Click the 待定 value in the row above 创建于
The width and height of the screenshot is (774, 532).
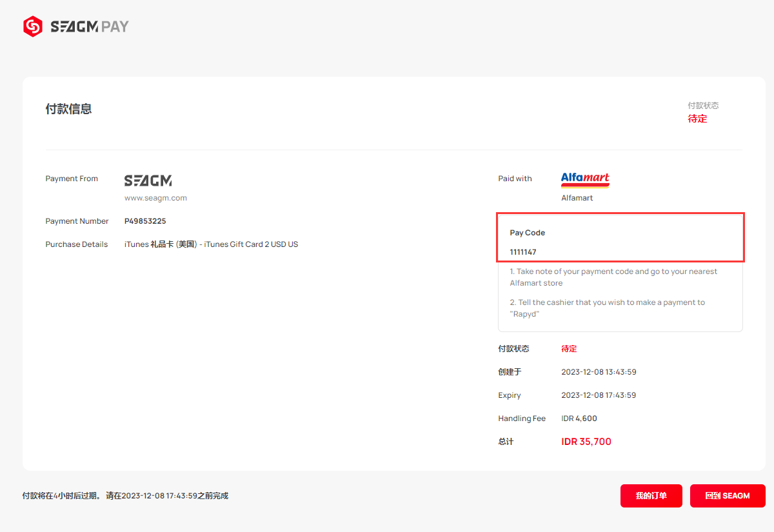point(569,349)
